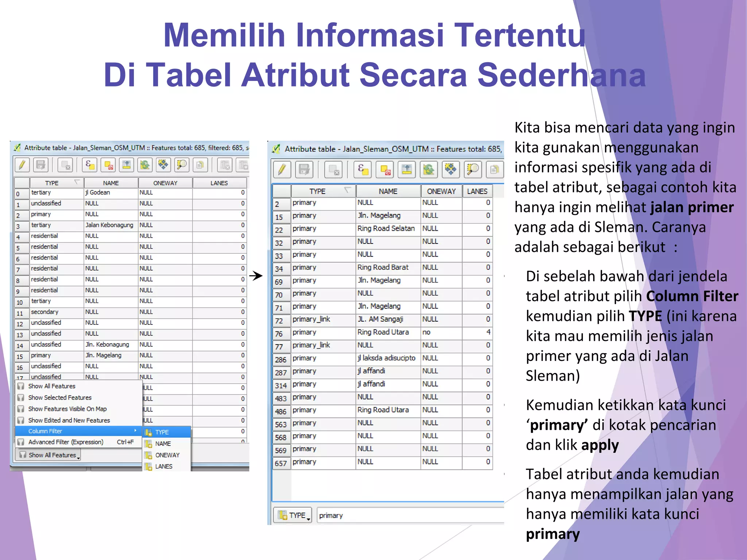Click delete selected features icon in right table

[333, 170]
